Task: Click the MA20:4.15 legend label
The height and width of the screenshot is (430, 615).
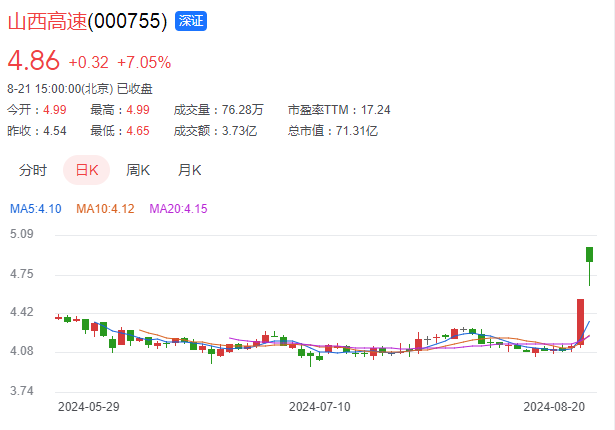Action: 178,208
